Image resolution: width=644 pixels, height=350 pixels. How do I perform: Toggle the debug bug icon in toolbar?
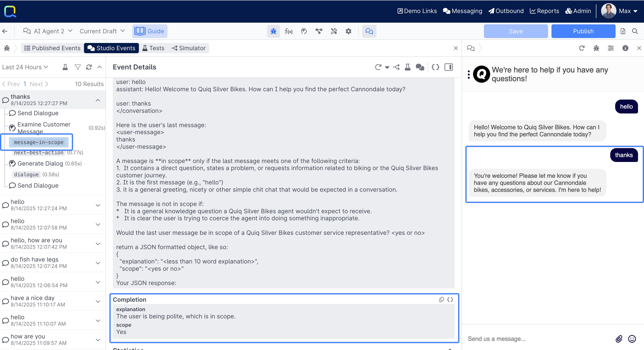click(x=273, y=31)
